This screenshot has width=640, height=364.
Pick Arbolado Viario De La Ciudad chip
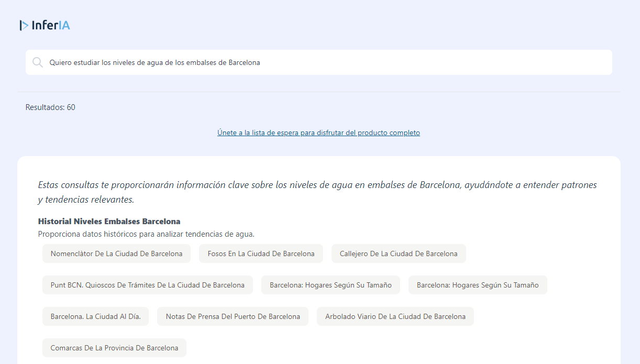(x=395, y=316)
